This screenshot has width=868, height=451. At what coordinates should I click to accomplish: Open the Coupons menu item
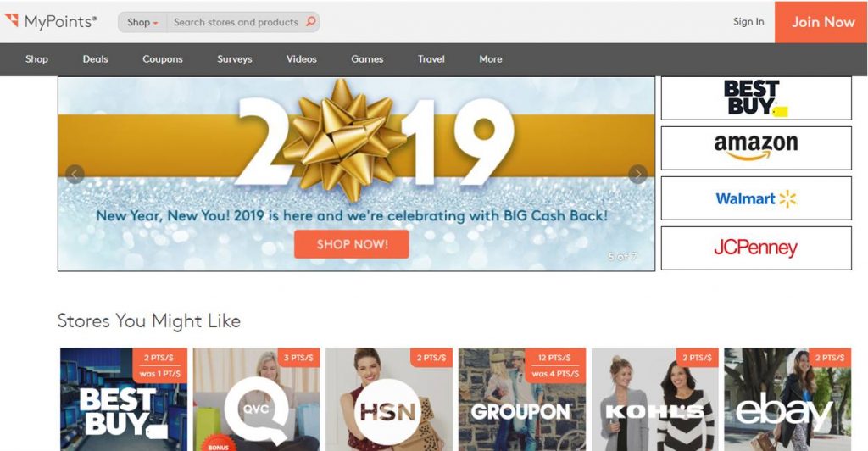pos(162,59)
